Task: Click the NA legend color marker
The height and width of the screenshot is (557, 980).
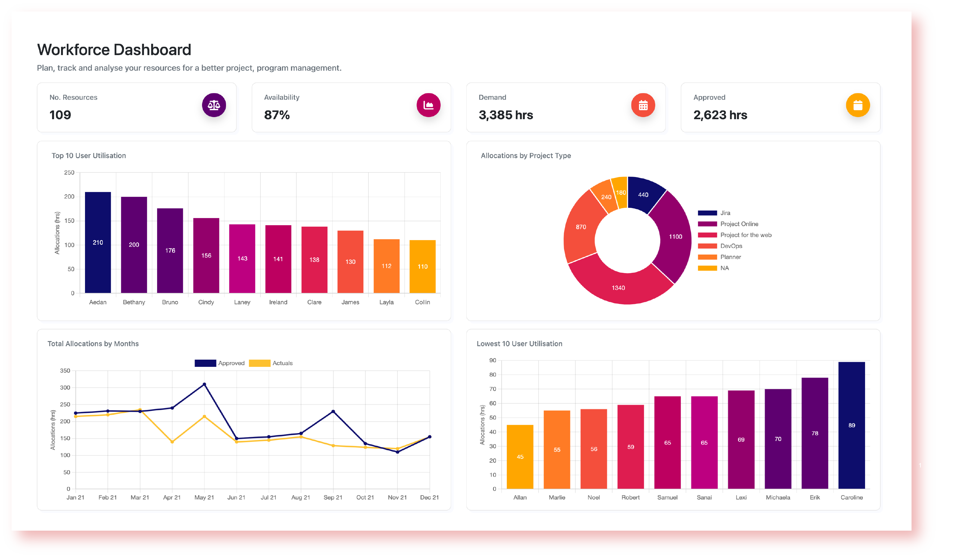Action: [707, 268]
